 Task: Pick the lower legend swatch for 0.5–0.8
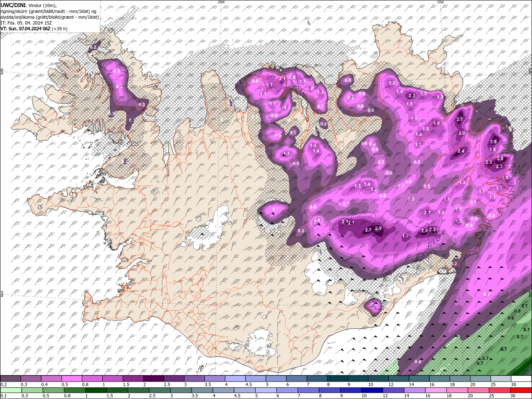[53, 390]
